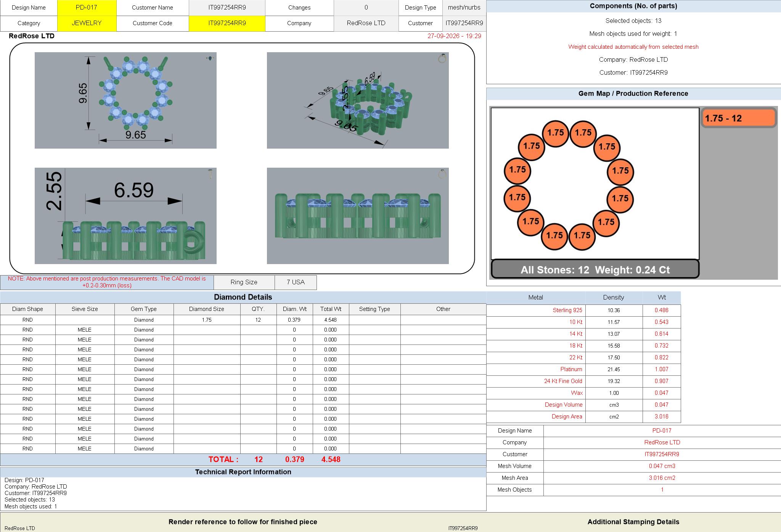
Task: Open the top view thumbnail showing 9.65 dimensions
Action: click(x=125, y=100)
